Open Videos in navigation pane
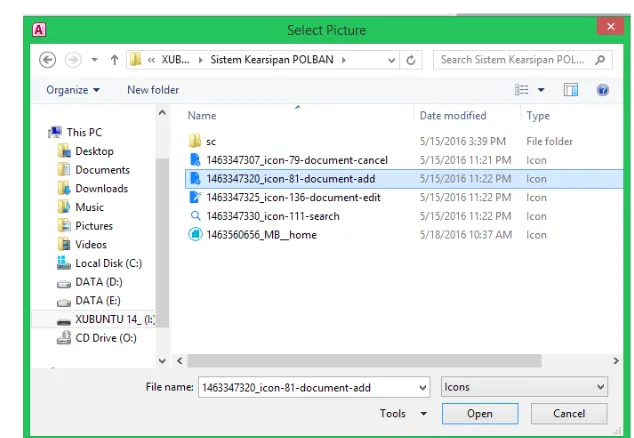 [x=82, y=244]
